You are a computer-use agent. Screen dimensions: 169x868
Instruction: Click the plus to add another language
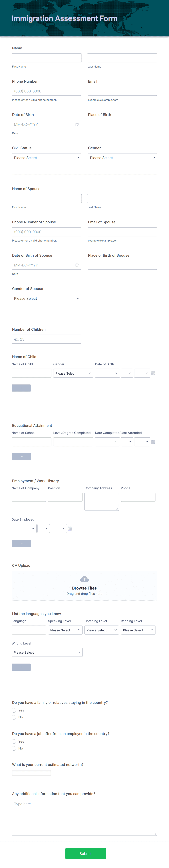21,667
